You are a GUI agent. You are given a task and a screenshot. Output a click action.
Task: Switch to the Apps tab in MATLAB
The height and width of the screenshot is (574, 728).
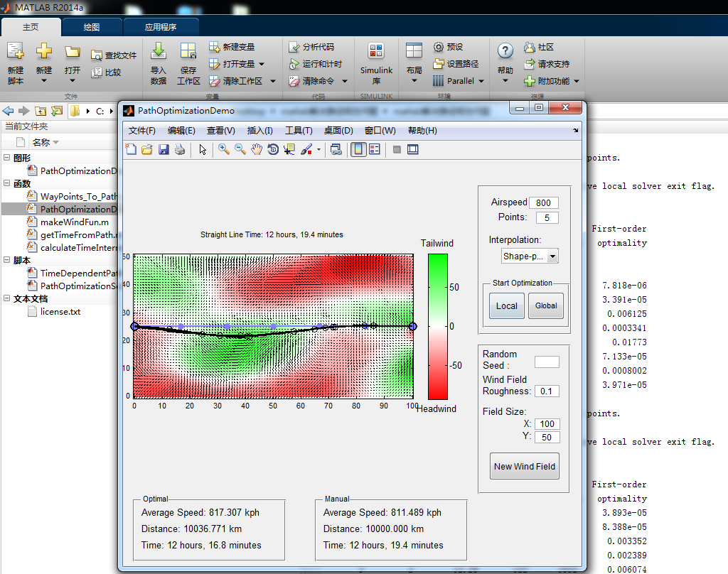pyautogui.click(x=160, y=28)
